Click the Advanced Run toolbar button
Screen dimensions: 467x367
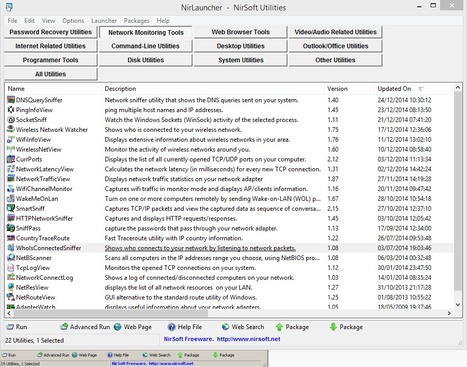pos(85,327)
